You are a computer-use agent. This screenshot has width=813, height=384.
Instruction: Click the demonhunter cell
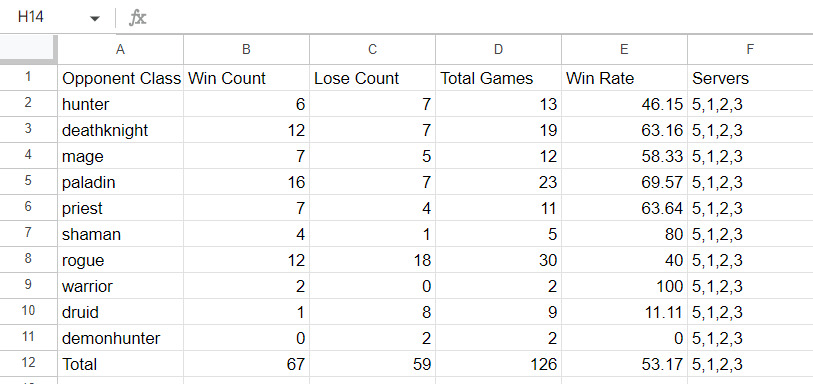tap(120, 338)
